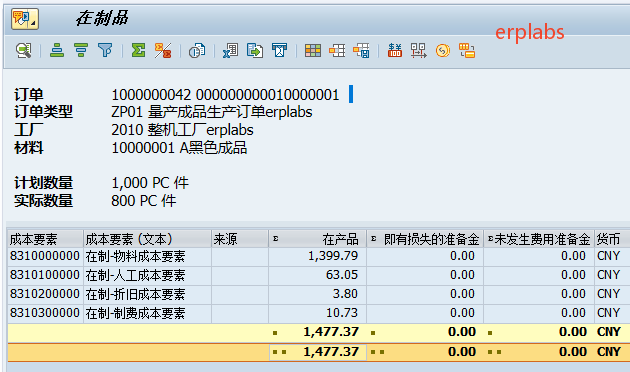Export list to spreadsheet icon
Image resolution: width=630 pixels, height=372 pixels.
231,51
